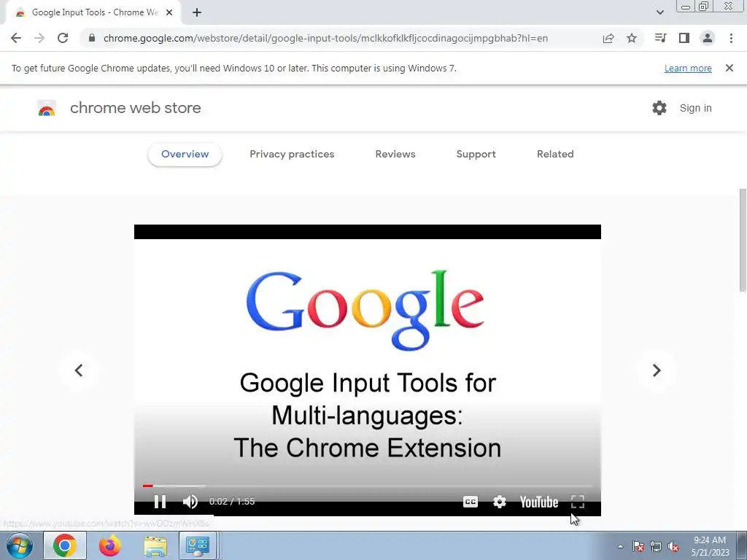Click the chrome web store logo

47,108
